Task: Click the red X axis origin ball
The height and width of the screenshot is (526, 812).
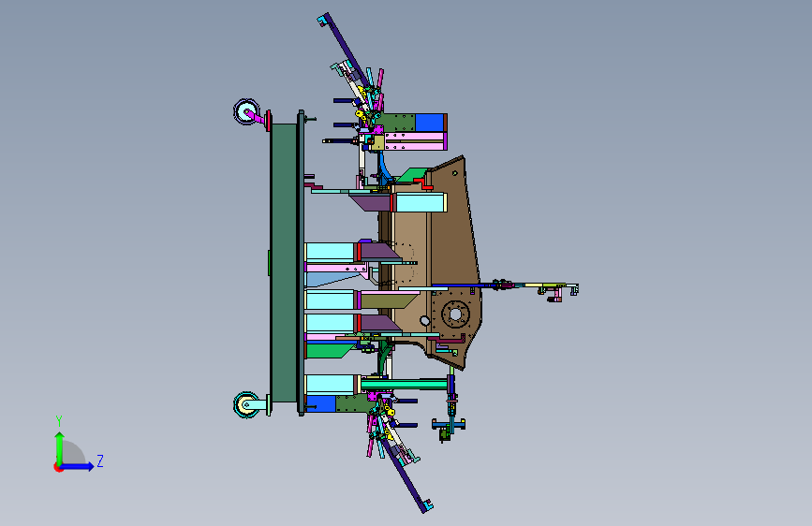Action: (x=58, y=467)
